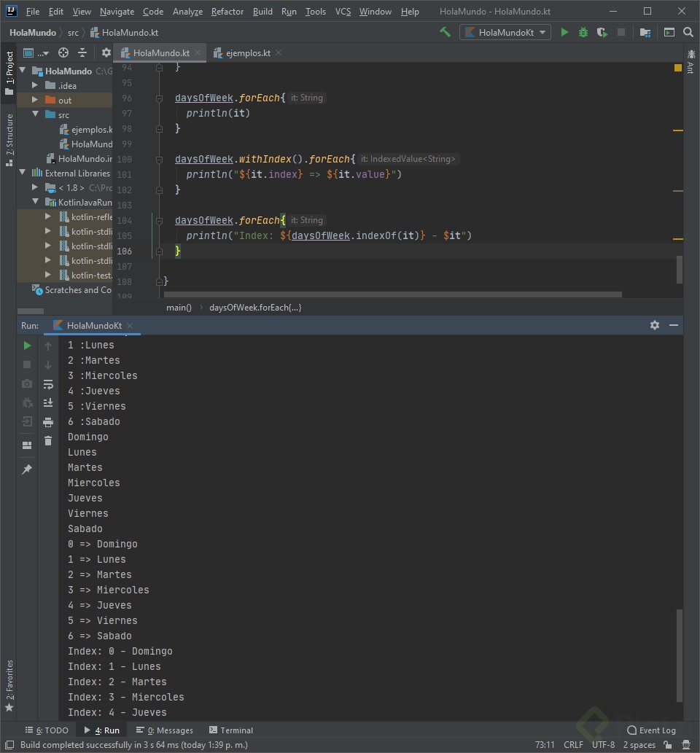Locate current file with the crosshair icon
Screen dimensions: 700x753
63,52
